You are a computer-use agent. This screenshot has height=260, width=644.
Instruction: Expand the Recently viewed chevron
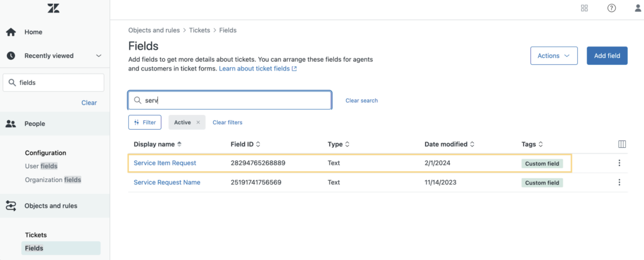(98, 55)
